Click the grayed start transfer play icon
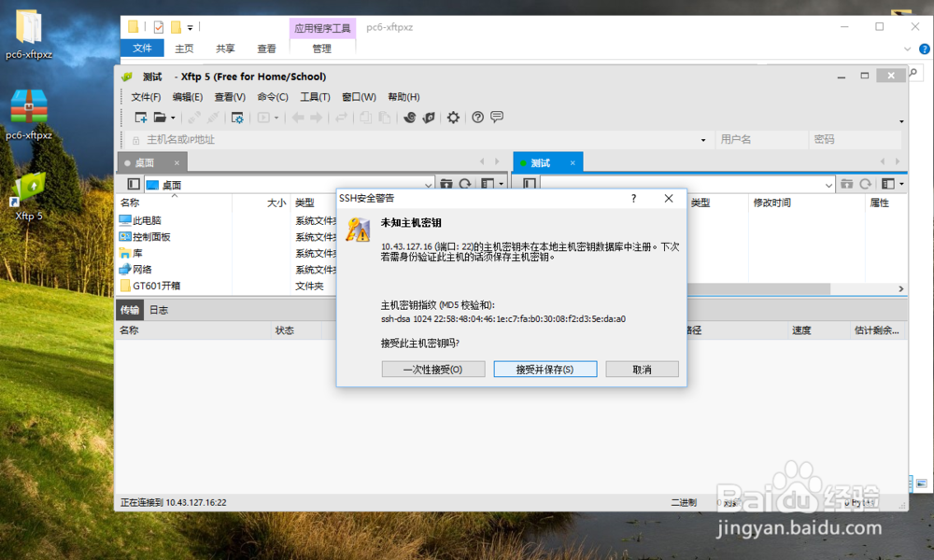This screenshot has width=934, height=560. pos(263,118)
